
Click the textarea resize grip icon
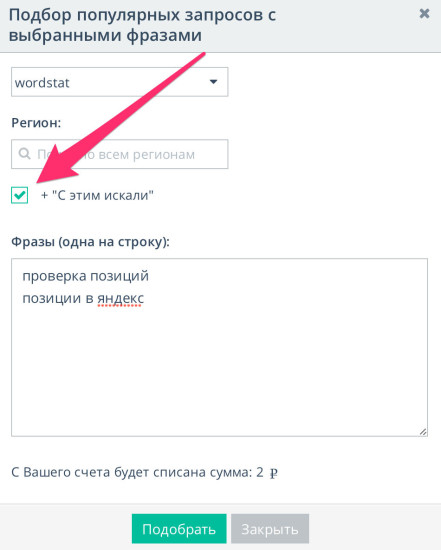423,432
